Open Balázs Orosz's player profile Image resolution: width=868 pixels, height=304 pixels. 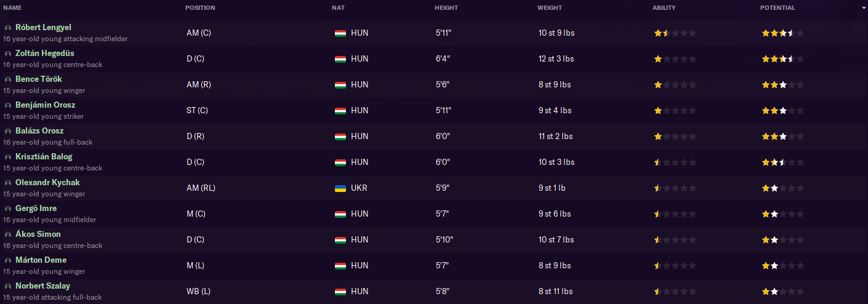(x=39, y=131)
